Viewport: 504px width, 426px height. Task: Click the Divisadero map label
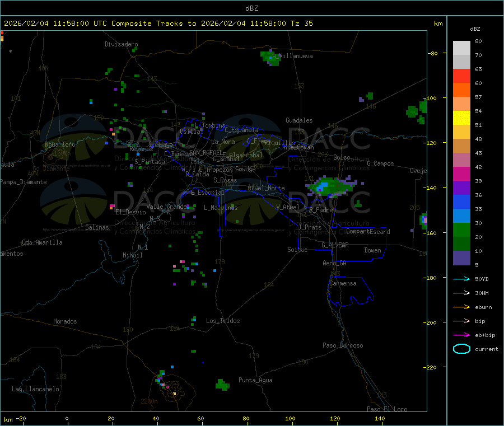121,44
